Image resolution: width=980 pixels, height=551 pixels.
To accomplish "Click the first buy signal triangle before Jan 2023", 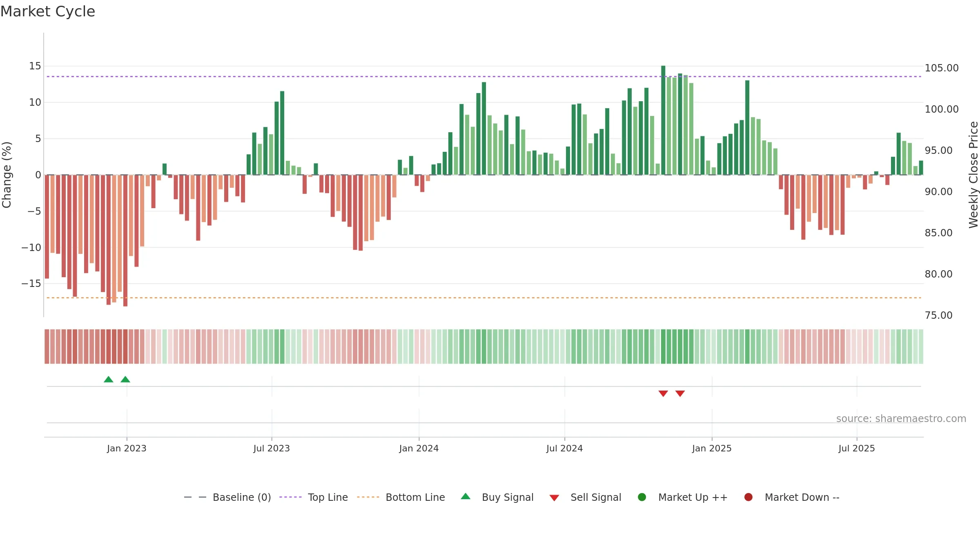I will tap(109, 380).
